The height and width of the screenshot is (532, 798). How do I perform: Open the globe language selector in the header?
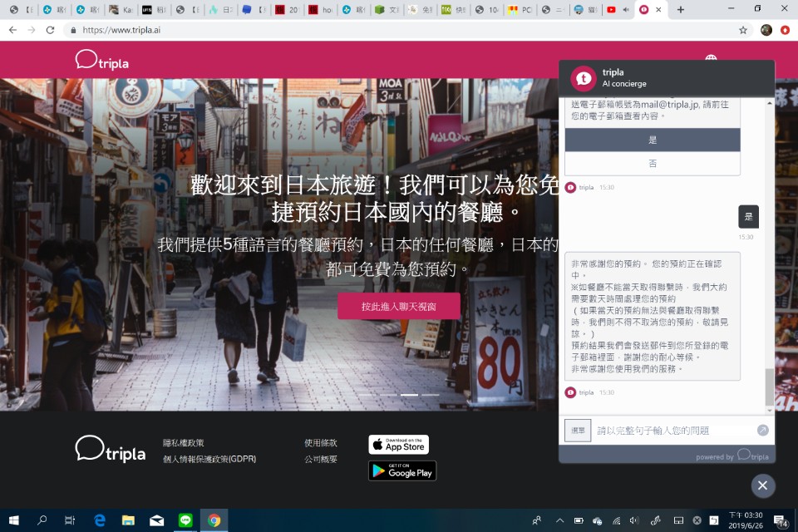click(x=711, y=57)
